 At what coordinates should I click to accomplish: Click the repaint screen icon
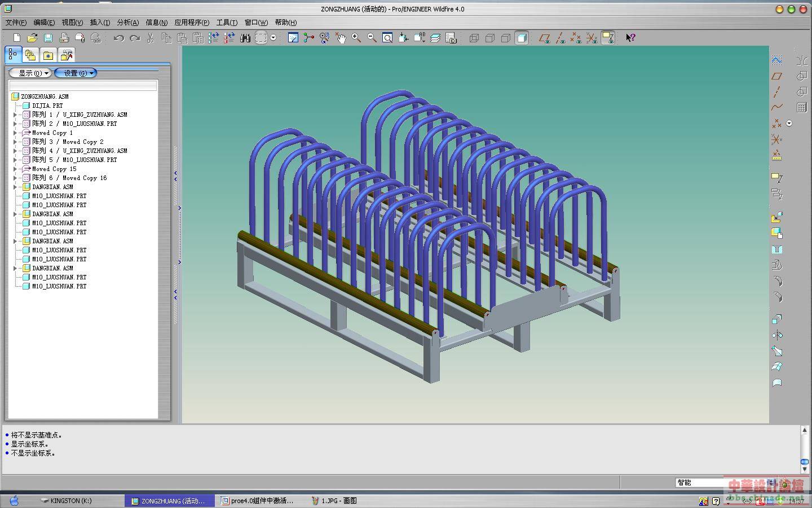(x=293, y=38)
